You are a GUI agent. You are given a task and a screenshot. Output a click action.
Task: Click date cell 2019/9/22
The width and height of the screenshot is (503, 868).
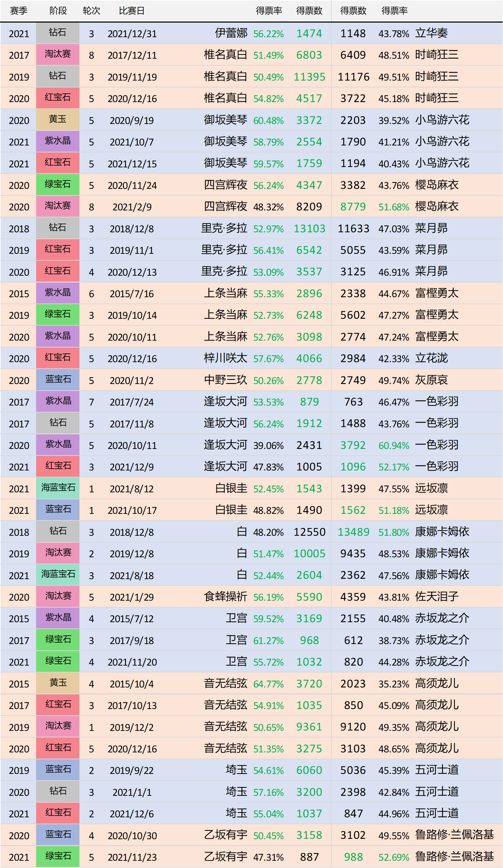click(x=132, y=770)
